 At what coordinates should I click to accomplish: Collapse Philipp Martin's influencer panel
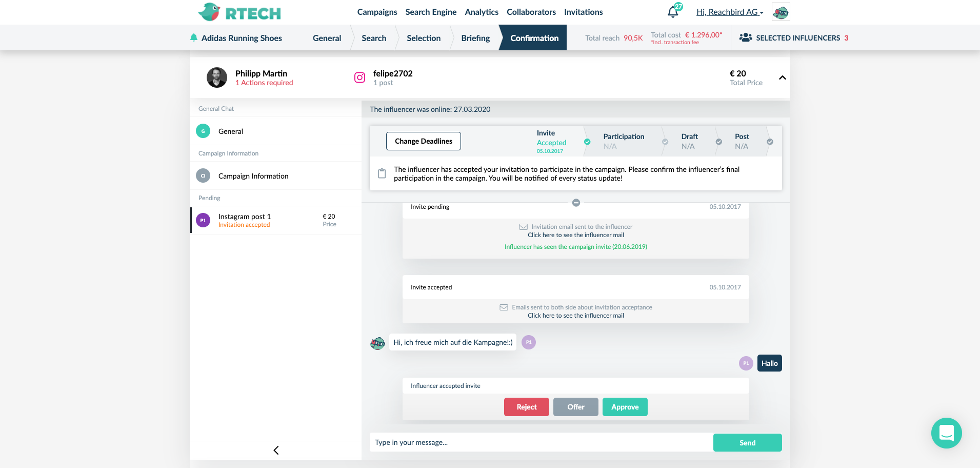[782, 78]
